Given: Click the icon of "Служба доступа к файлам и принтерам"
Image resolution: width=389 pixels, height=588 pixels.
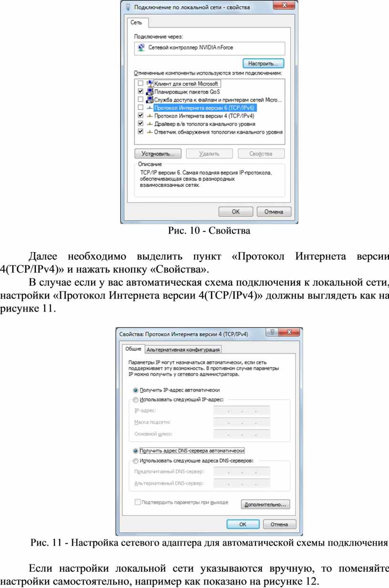Looking at the screenshot, I should [149, 100].
